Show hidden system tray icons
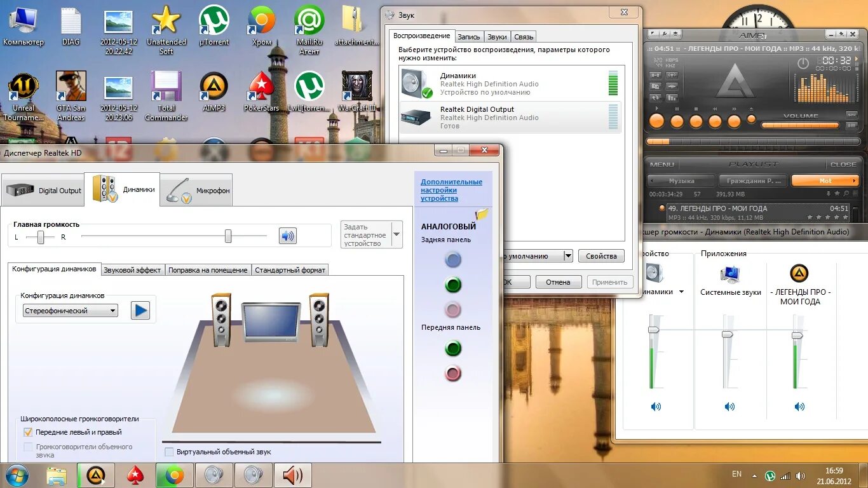Viewport: 868px width, 488px height. tap(754, 475)
